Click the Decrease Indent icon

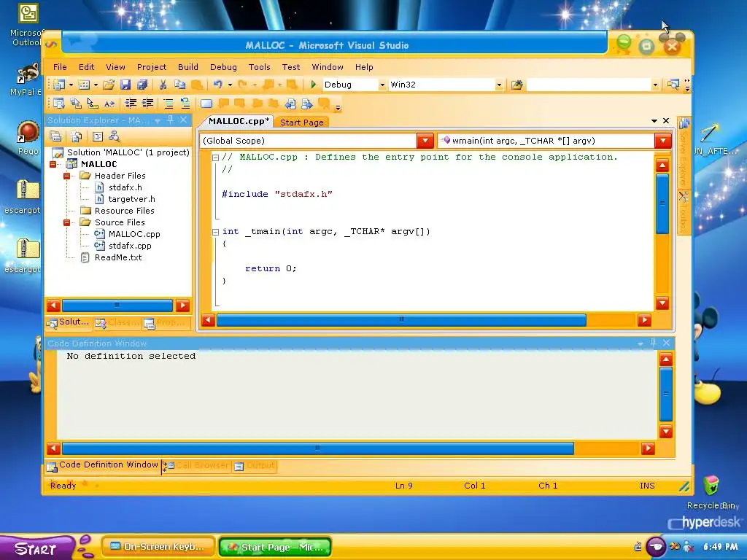(x=130, y=104)
